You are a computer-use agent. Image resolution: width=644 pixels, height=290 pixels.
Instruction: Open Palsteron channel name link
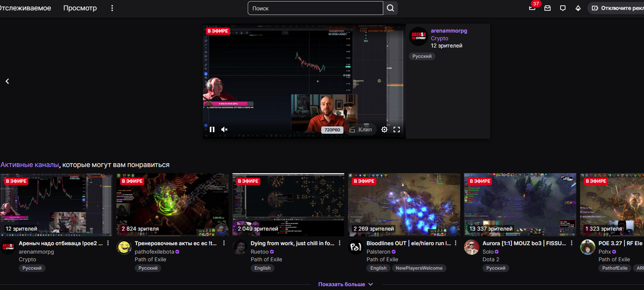click(x=378, y=252)
